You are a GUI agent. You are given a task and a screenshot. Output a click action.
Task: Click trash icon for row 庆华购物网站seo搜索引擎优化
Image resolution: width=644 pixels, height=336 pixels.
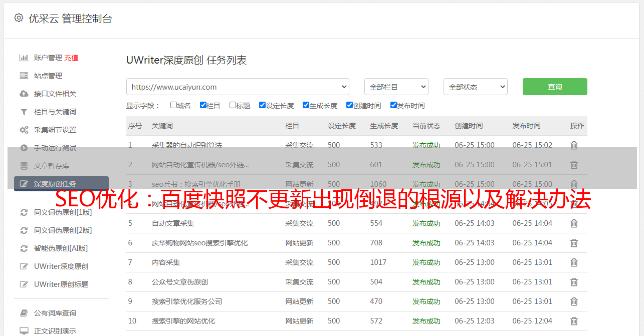coord(574,243)
